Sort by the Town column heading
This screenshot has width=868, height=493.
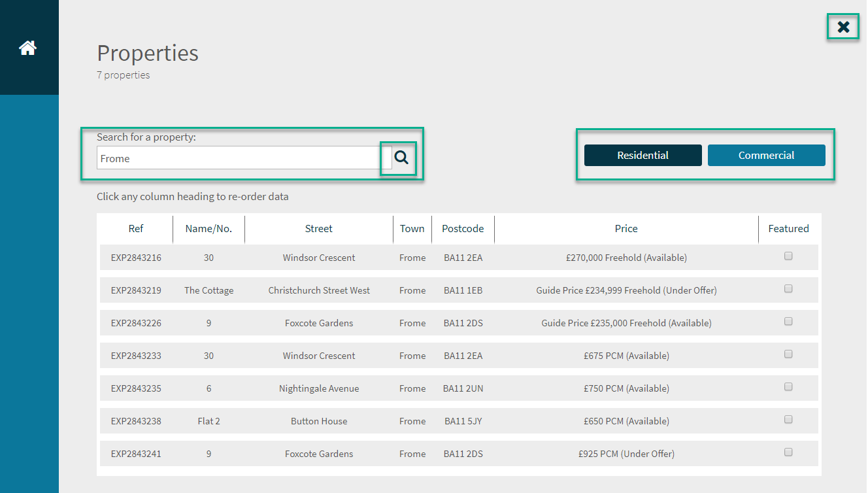coord(412,229)
